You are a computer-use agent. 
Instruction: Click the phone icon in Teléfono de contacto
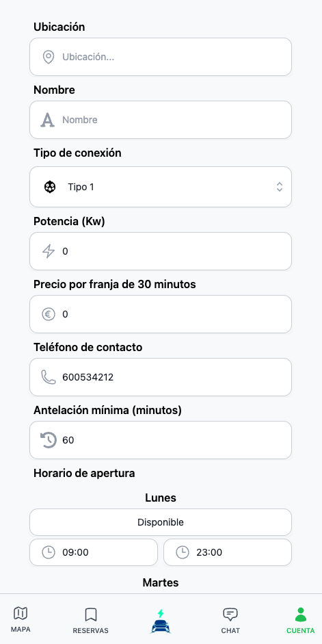[49, 377]
